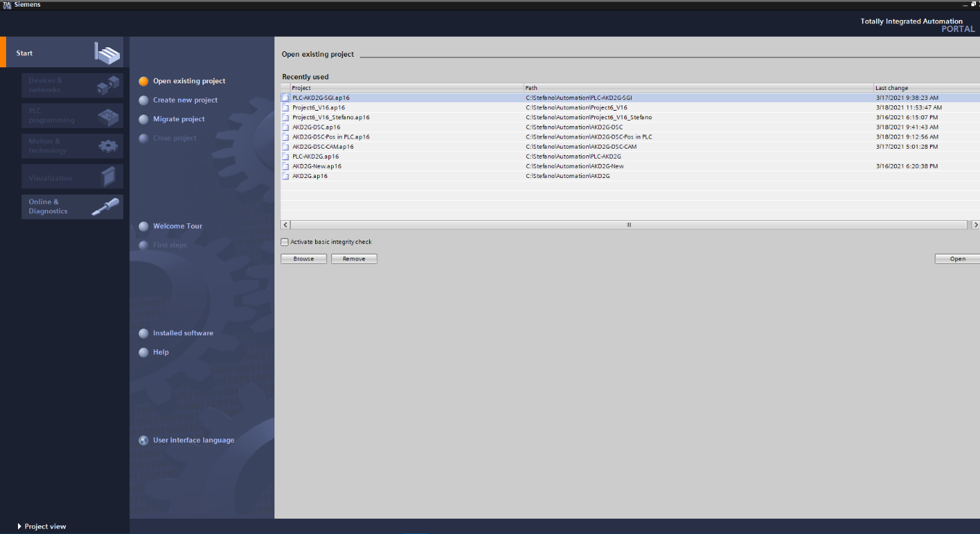The height and width of the screenshot is (534, 980).
Task: Click the Remove button
Action: tap(354, 259)
